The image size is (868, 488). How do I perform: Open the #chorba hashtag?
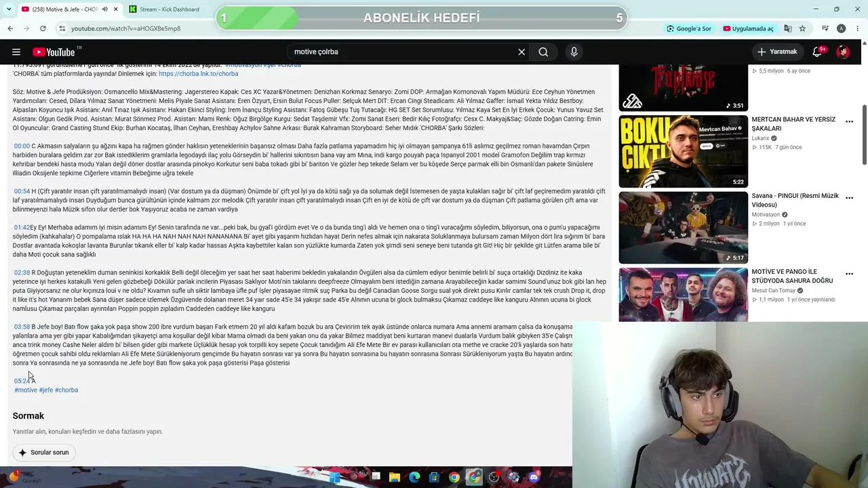(x=66, y=390)
